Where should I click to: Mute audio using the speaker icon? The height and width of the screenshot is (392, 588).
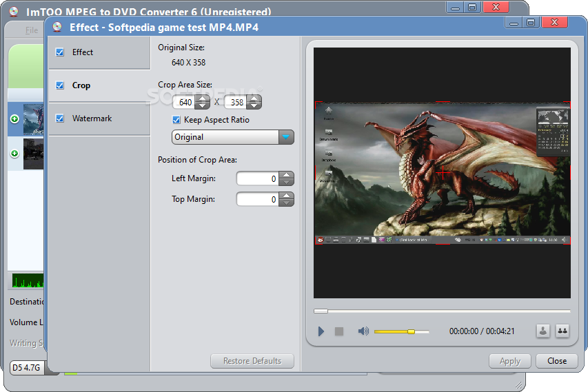pyautogui.click(x=363, y=331)
